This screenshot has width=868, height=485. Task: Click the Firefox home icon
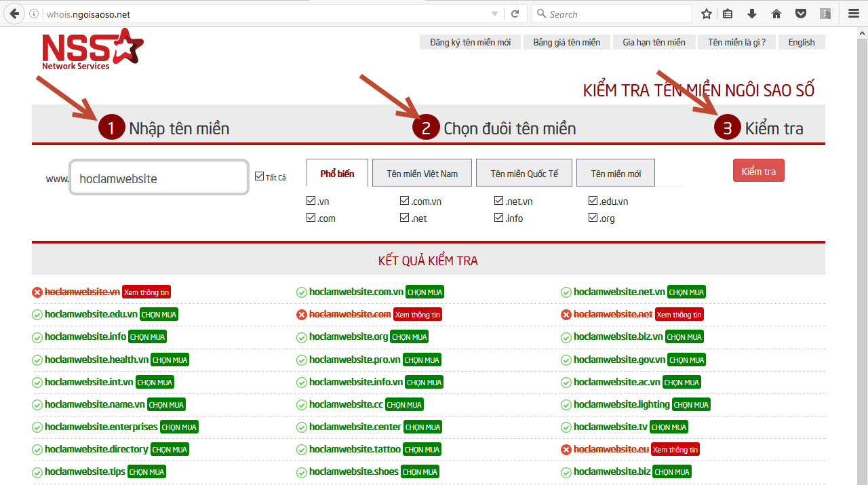(x=776, y=14)
